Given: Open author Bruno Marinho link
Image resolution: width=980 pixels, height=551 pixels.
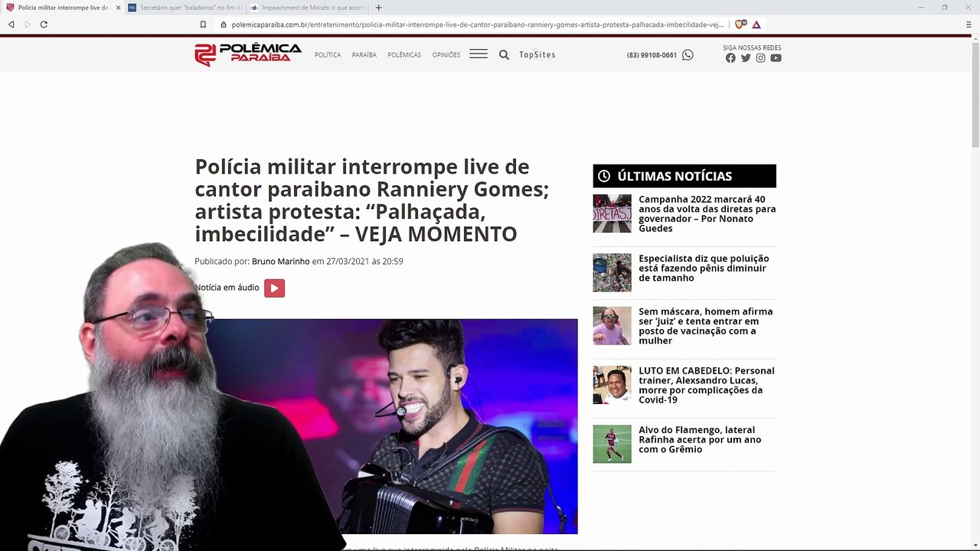Looking at the screenshot, I should 281,262.
